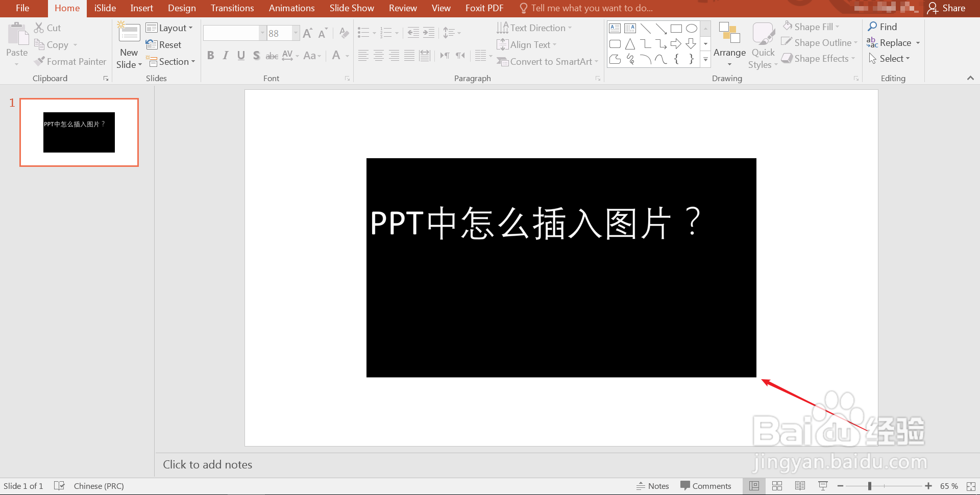Switch to Slide Sorter view in status bar
The height and width of the screenshot is (495, 980).
point(777,485)
